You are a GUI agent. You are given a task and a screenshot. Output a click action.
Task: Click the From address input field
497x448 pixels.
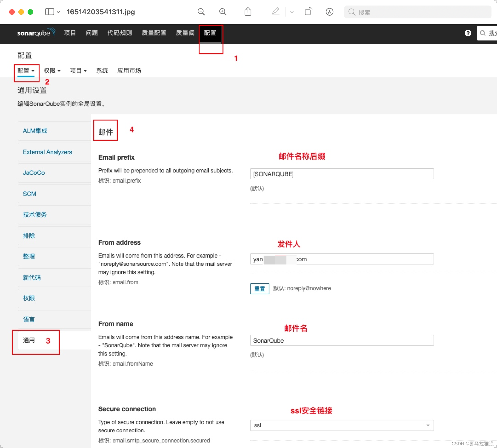click(x=342, y=259)
